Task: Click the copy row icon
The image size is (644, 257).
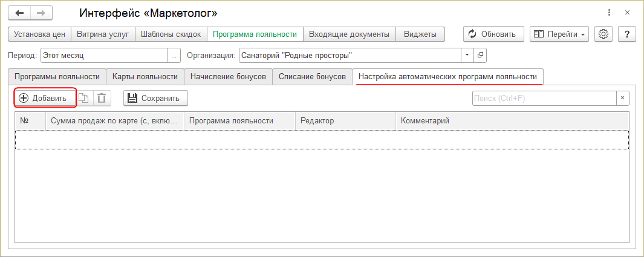Action: tap(84, 98)
